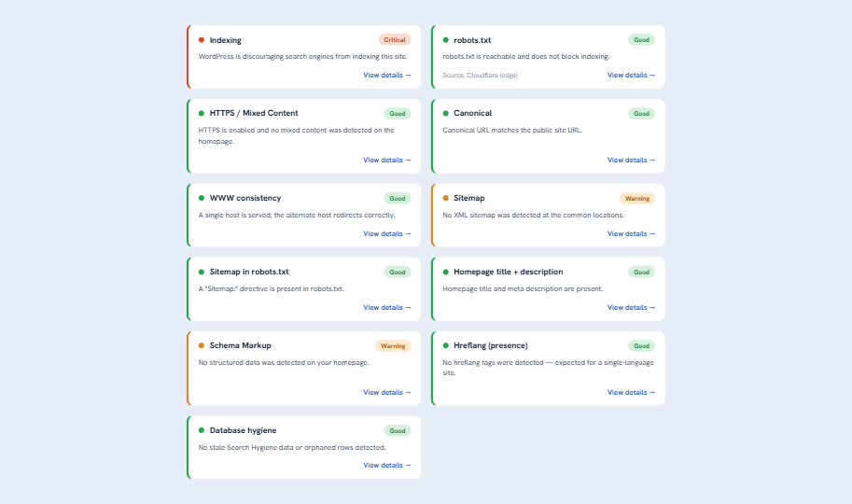Viewport: 852px width, 504px height.
Task: Open Canonical card View details link
Action: [x=631, y=160]
